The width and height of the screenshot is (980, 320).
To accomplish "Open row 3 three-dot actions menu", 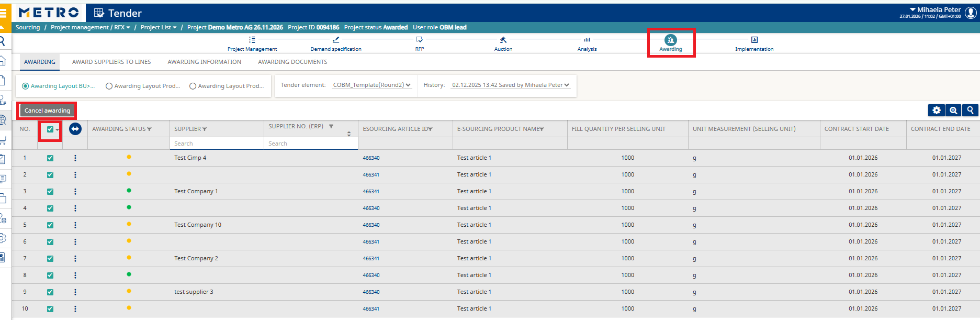I will 75,191.
